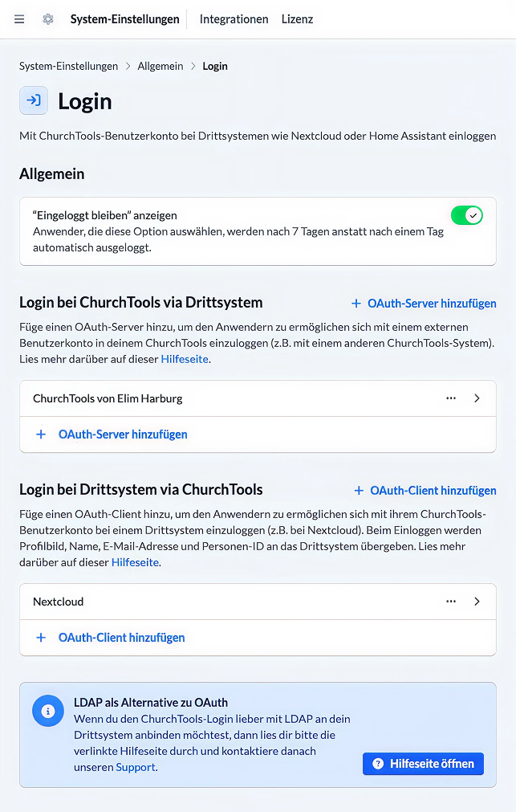Image resolution: width=516 pixels, height=812 pixels.
Task: Click the plus icon beside OAuth-Server hinzufügen
Action: click(x=41, y=434)
